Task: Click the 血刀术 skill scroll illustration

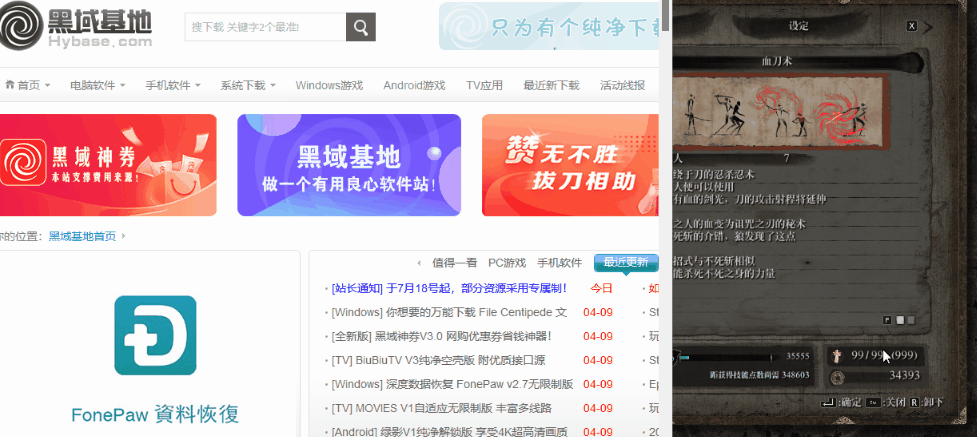Action: click(779, 113)
